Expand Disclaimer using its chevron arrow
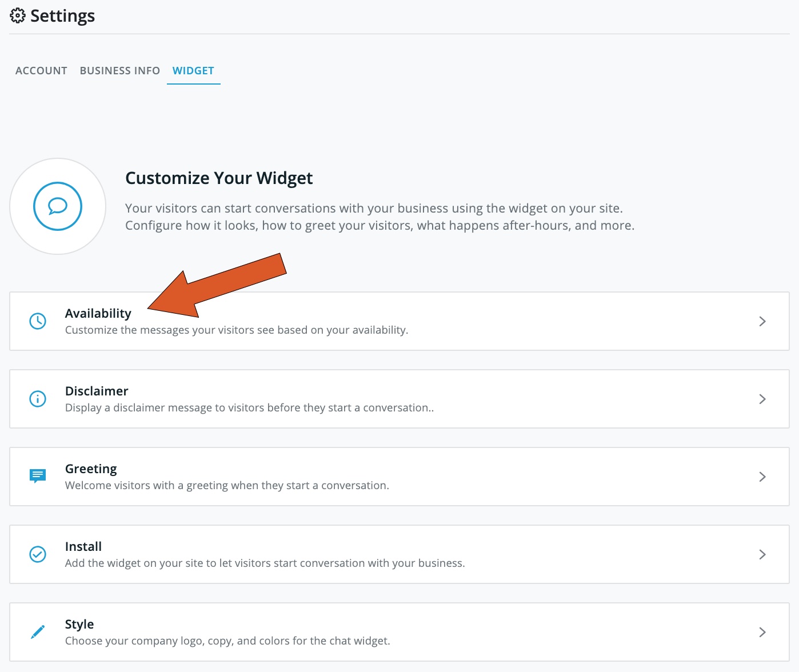799x672 pixels. pyautogui.click(x=762, y=399)
